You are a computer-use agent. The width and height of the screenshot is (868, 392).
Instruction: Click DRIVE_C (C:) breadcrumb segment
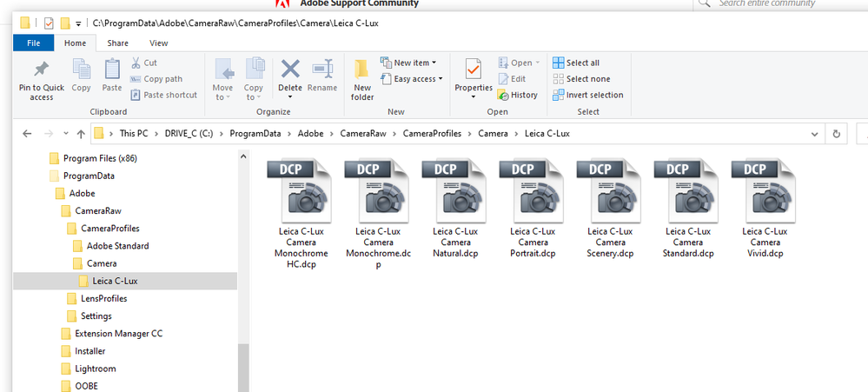pyautogui.click(x=189, y=134)
